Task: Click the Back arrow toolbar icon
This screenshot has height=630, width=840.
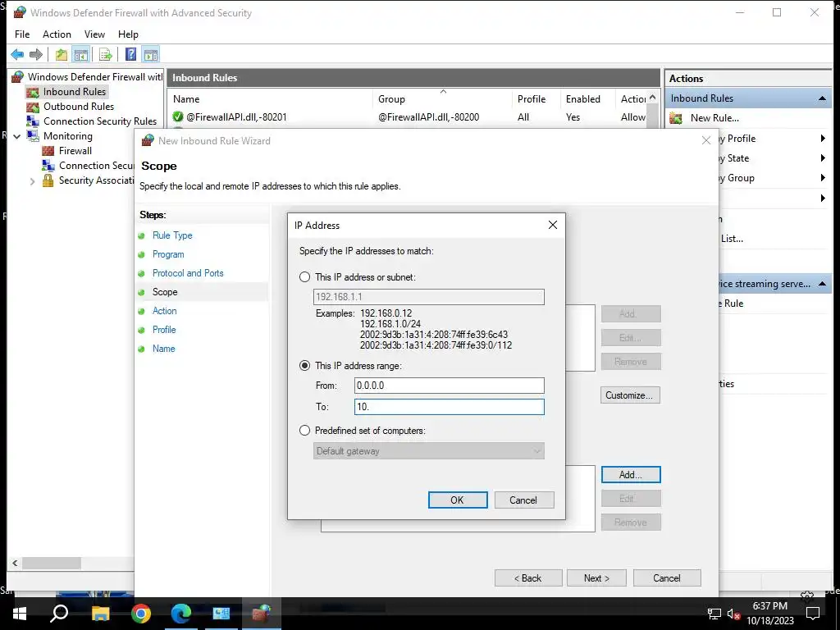Action: click(17, 54)
